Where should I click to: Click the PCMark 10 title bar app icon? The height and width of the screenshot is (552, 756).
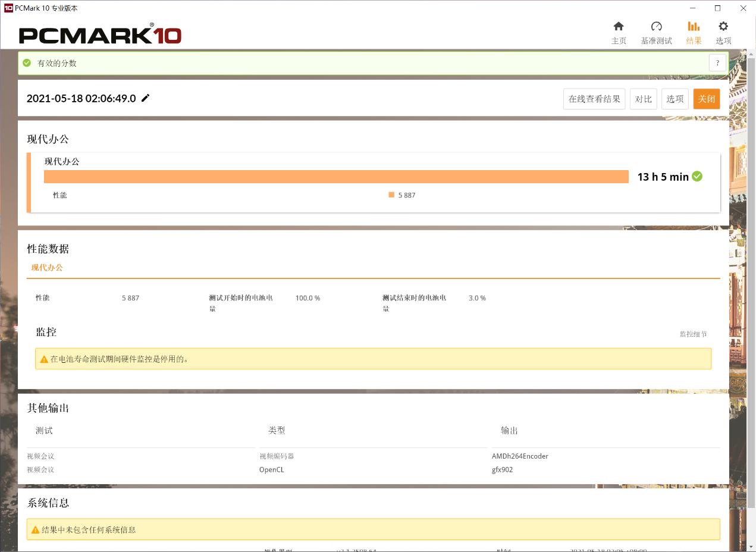click(x=8, y=8)
